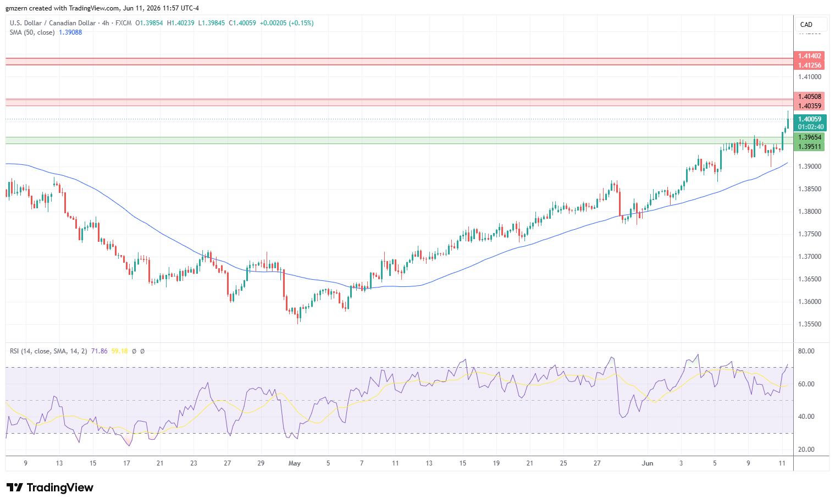Viewport: 835px width, 504px height.
Task: Select the 1.41256 red price label
Action: [x=810, y=65]
